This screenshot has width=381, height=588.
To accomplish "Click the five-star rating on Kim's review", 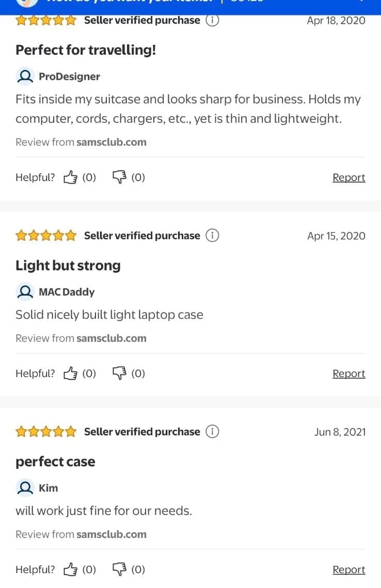I will (x=46, y=432).
